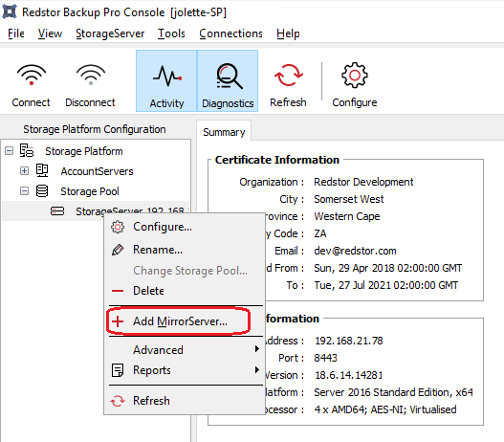Open the Advanced submenu arrow

pyautogui.click(x=257, y=349)
